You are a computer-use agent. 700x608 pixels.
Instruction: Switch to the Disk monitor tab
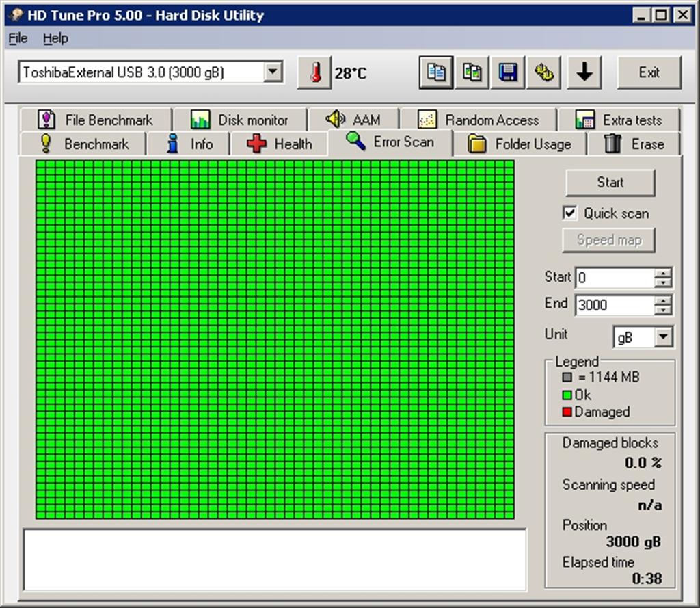[x=240, y=120]
